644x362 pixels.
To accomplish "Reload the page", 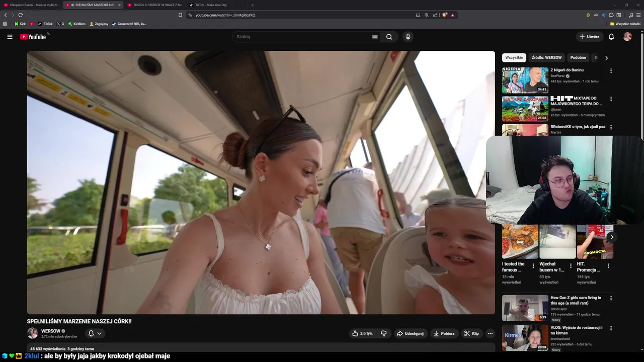I will tap(21, 15).
